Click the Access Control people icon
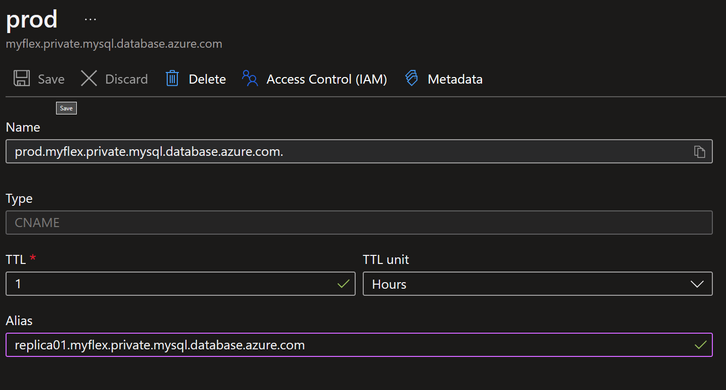This screenshot has height=390, width=726. click(x=250, y=78)
